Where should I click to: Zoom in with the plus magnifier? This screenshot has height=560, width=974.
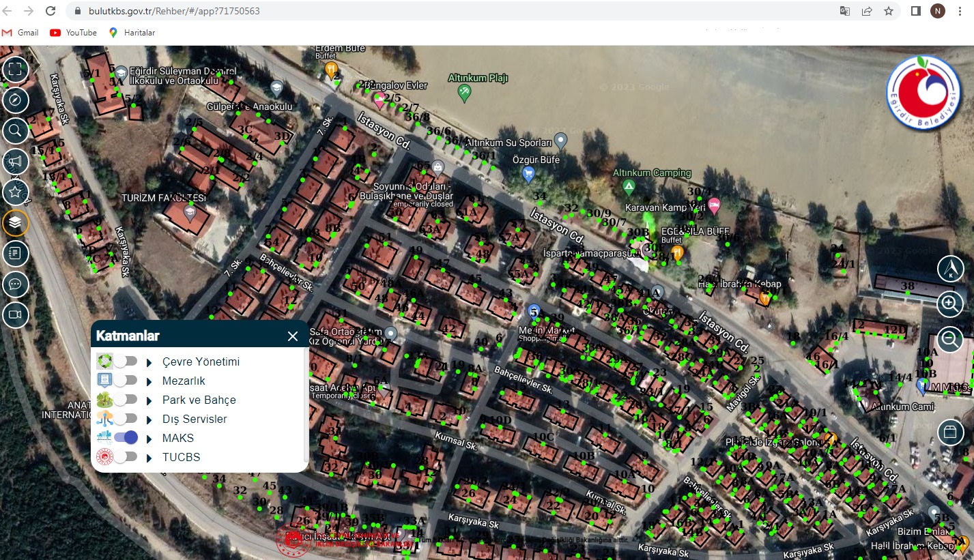[950, 303]
